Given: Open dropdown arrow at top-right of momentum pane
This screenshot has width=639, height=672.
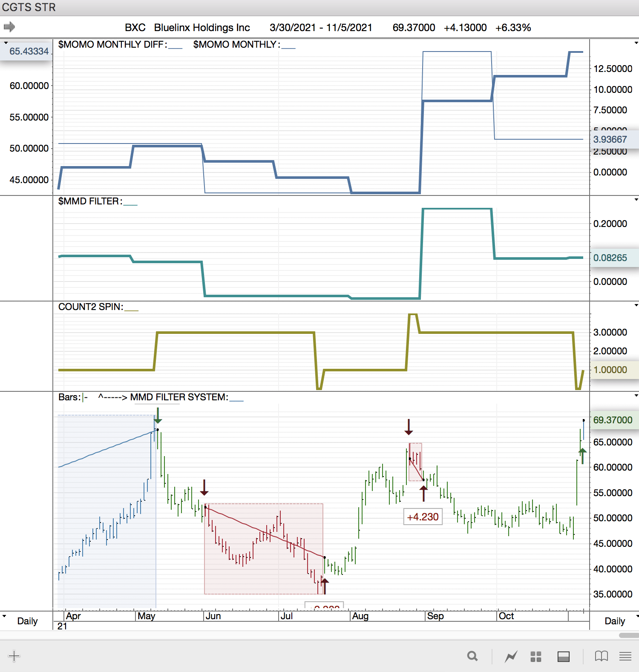Looking at the screenshot, I should pos(636,43).
